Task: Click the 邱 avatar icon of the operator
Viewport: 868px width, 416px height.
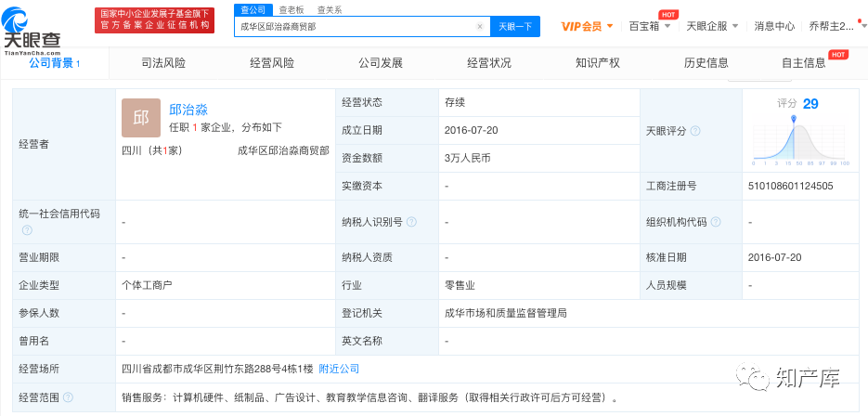Action: point(141,118)
